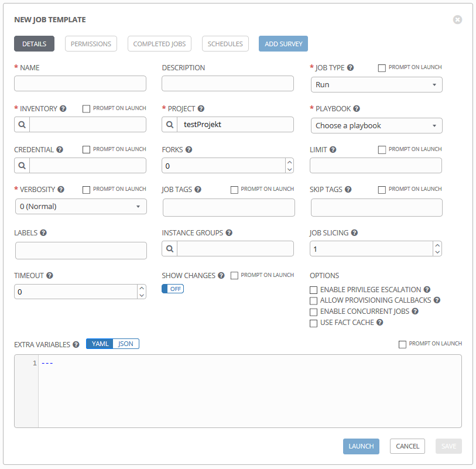This screenshot has height=469, width=476.
Task: Check Prompt on Launch for Verbosity
Action: click(86, 190)
